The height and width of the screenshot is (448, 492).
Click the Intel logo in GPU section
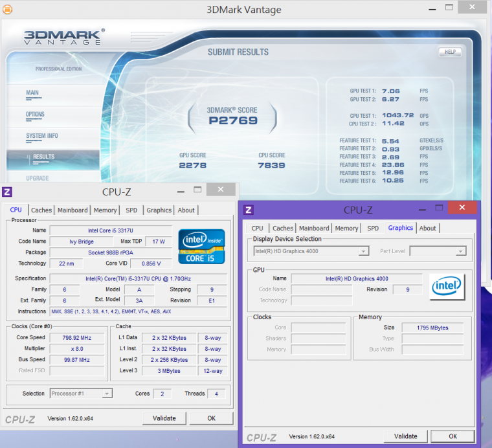pyautogui.click(x=447, y=285)
